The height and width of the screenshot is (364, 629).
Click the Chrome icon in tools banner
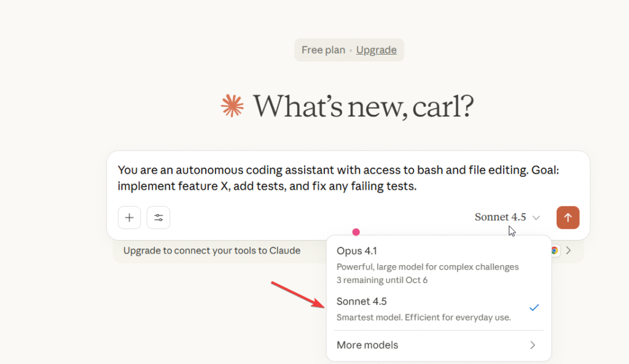point(554,250)
